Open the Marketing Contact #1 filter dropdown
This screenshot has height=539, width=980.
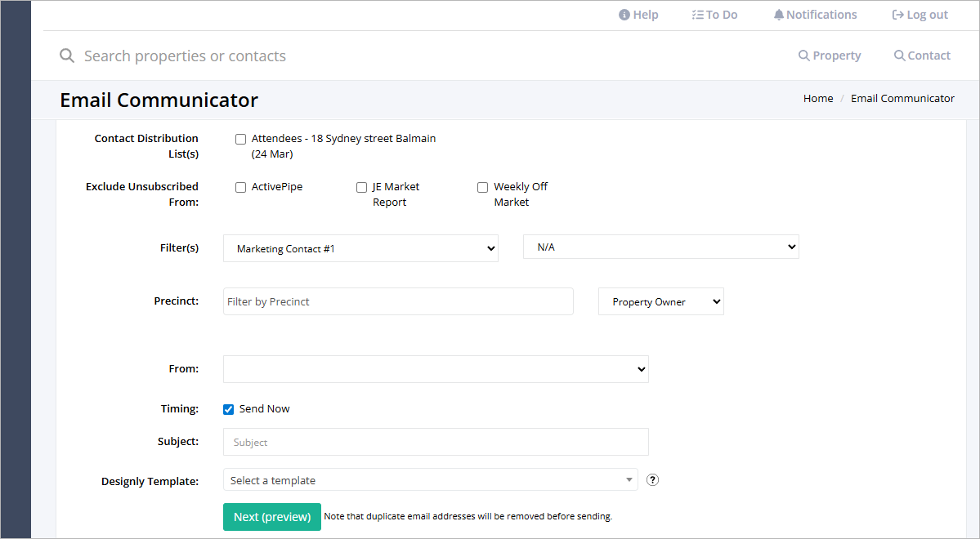(x=360, y=247)
